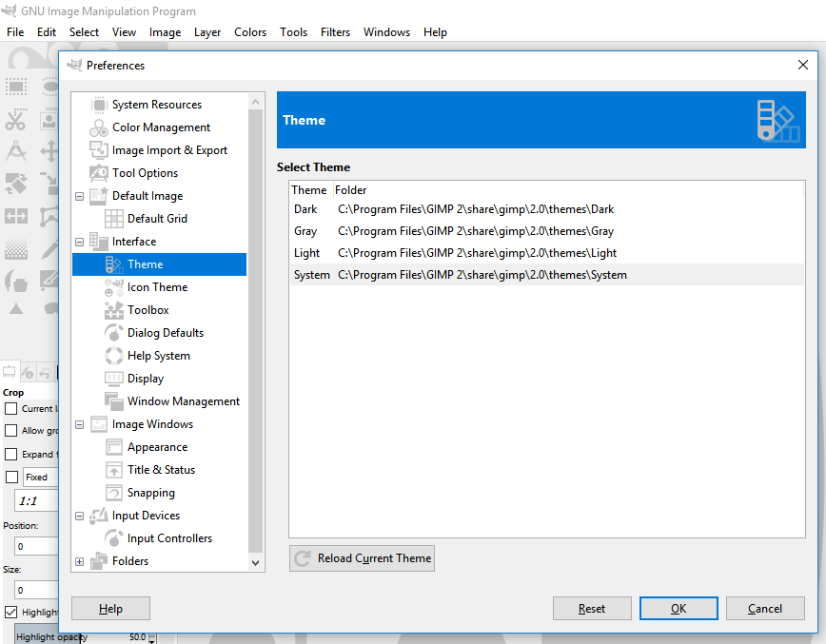Collapse the Default Image tree node
826x644 pixels.
coord(79,196)
